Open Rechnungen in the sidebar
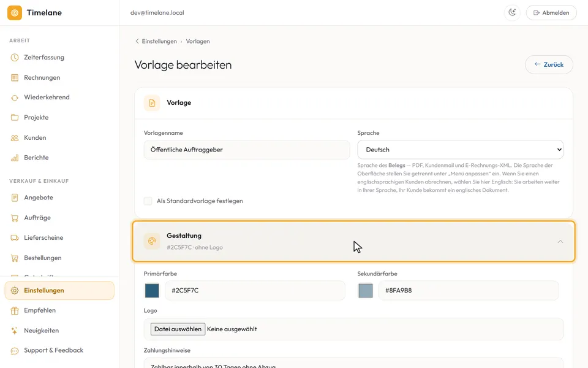 (x=59, y=78)
